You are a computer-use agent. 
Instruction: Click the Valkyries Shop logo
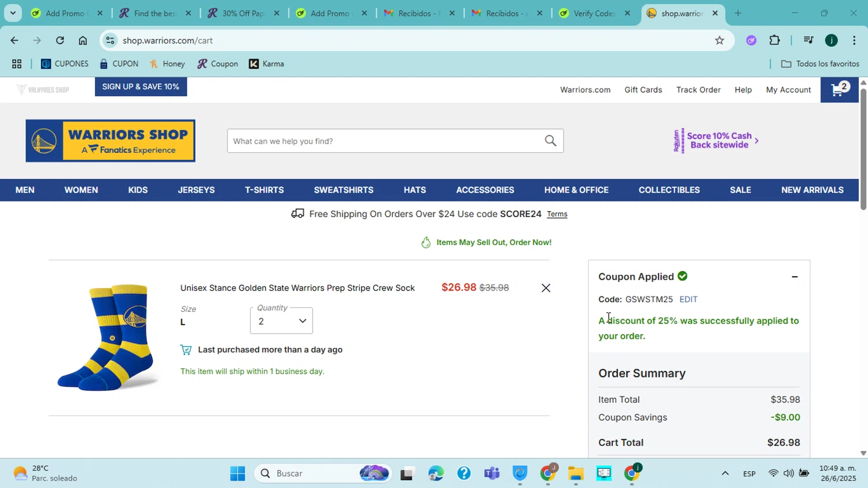coord(43,90)
